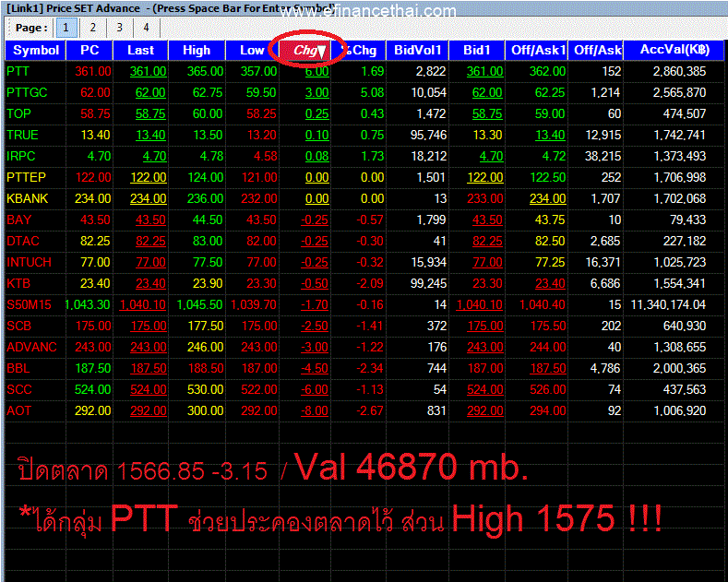Screen dimensions: 728x582
Task: Click DTAC previous close 82.25
Action: (x=95, y=242)
